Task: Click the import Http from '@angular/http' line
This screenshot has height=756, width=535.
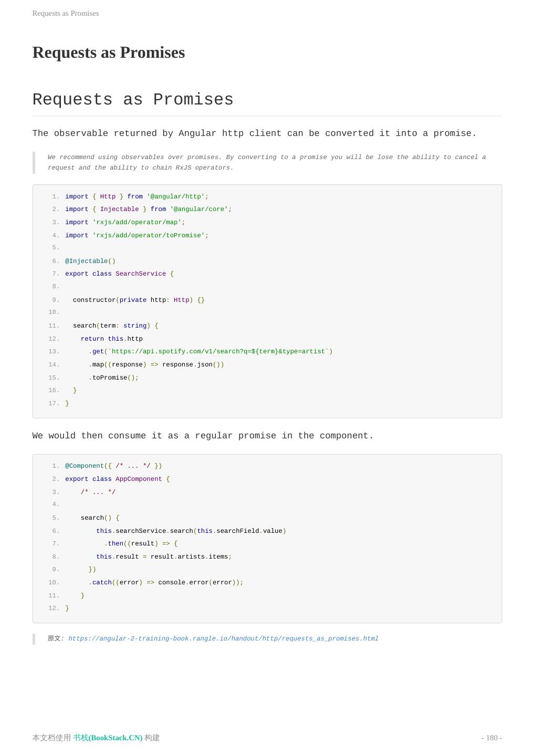Action: tap(137, 197)
